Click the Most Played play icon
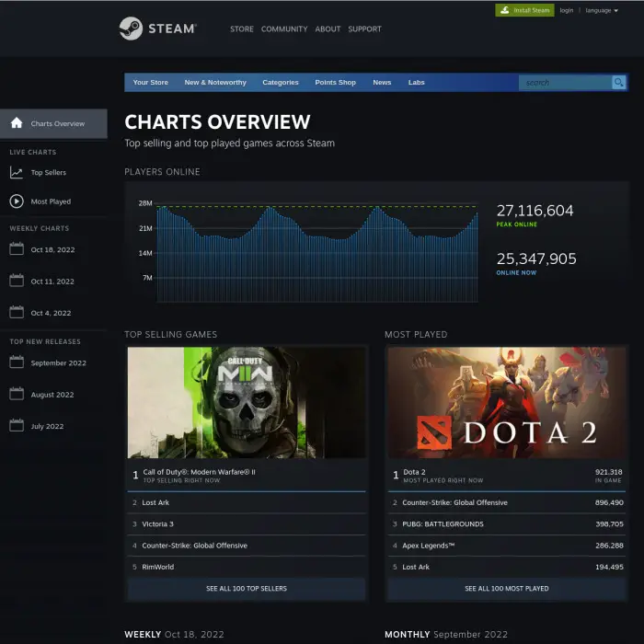 tap(17, 201)
